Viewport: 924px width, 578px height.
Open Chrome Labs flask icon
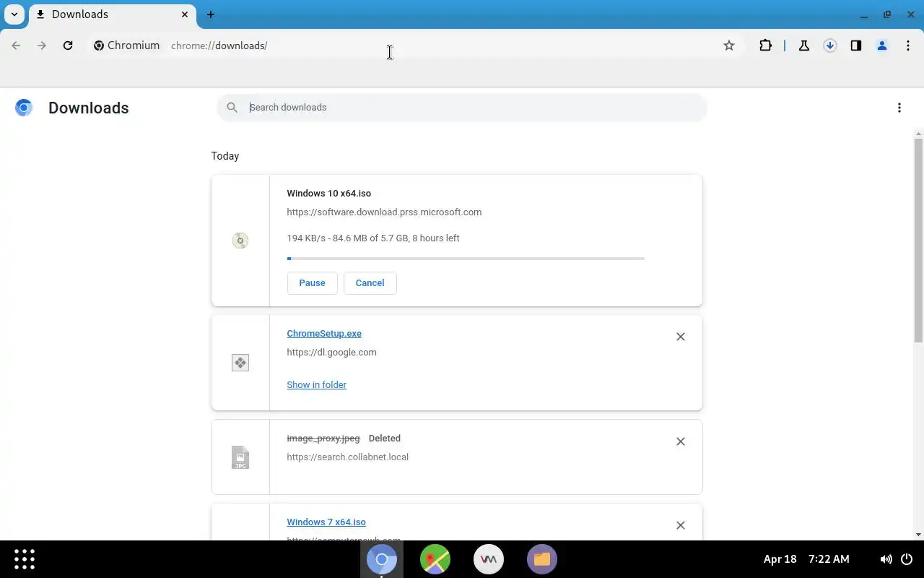804,46
